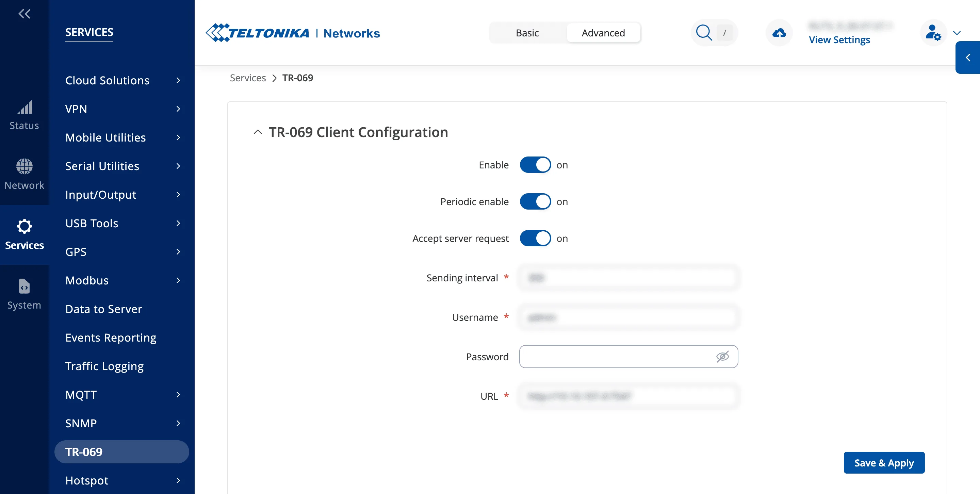Image resolution: width=980 pixels, height=494 pixels.
Task: Open Hotspot menu label
Action: [x=87, y=480]
